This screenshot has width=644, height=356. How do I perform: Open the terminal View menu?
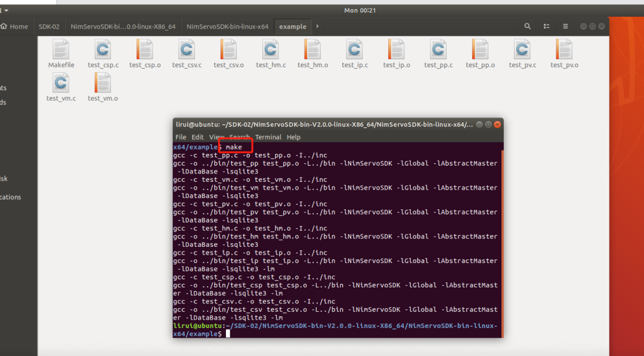(x=216, y=137)
